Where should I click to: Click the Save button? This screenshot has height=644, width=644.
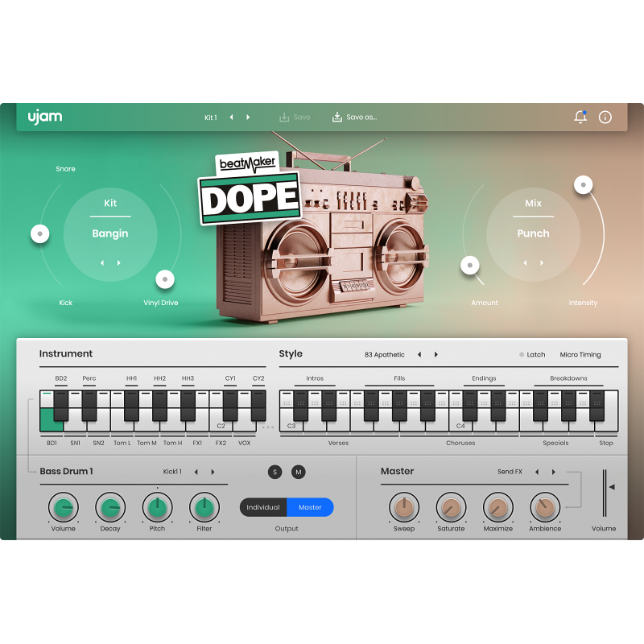click(x=295, y=118)
